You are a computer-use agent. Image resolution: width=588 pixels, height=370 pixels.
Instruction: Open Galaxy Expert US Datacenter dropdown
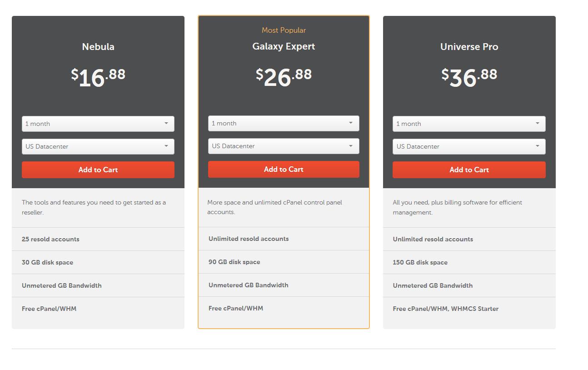click(284, 146)
